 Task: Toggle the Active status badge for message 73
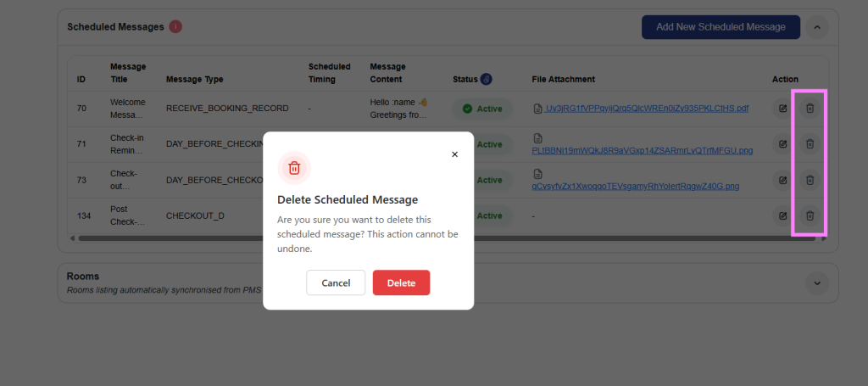492,180
